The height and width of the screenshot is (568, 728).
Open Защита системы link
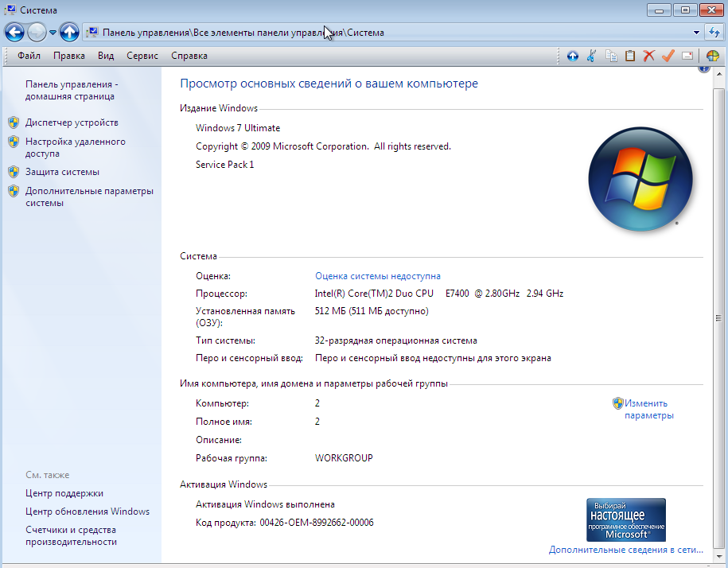pyautogui.click(x=62, y=172)
